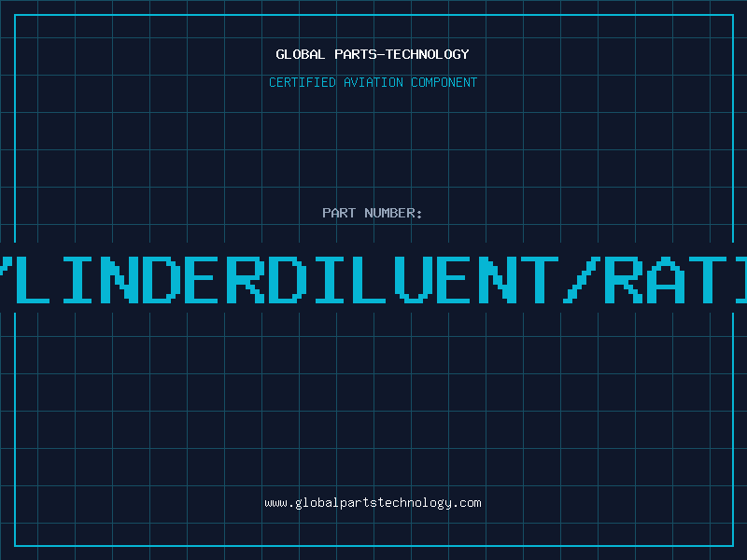Viewport: 747px width, 560px height.
Task: Click the PART NUMBER: label
Action: pos(373,213)
